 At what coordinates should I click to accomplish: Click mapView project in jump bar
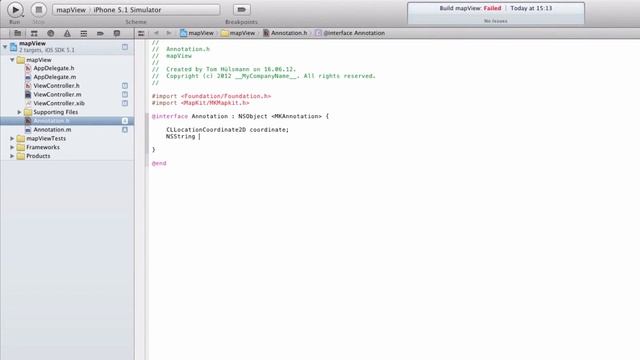pyautogui.click(x=197, y=33)
